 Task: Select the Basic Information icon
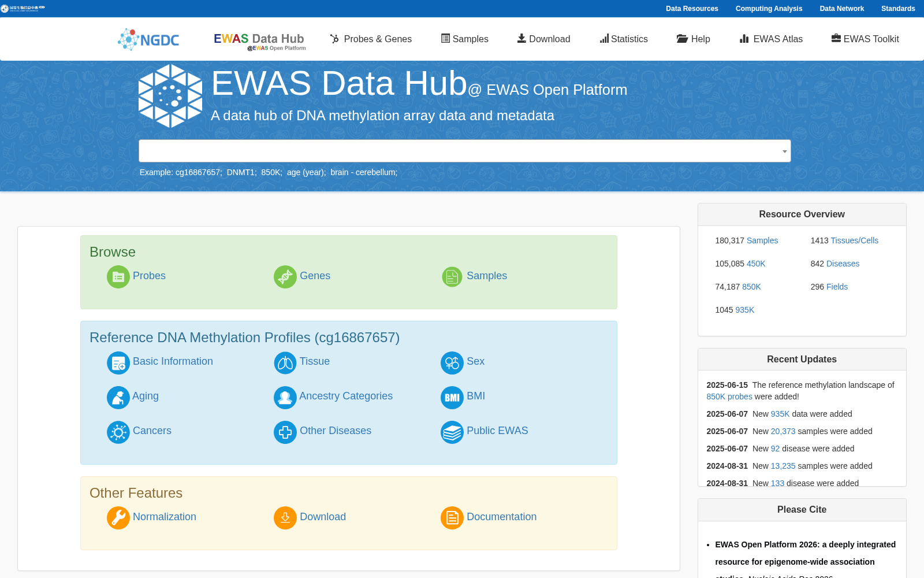pyautogui.click(x=118, y=363)
